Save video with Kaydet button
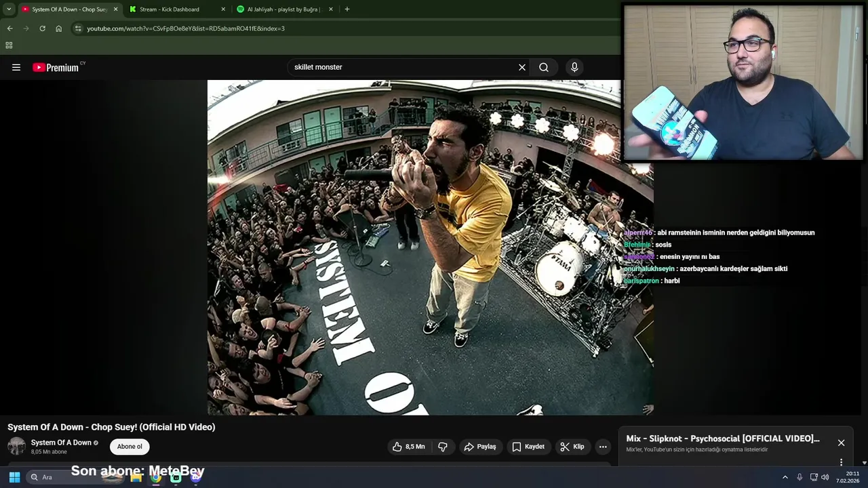 pyautogui.click(x=528, y=447)
